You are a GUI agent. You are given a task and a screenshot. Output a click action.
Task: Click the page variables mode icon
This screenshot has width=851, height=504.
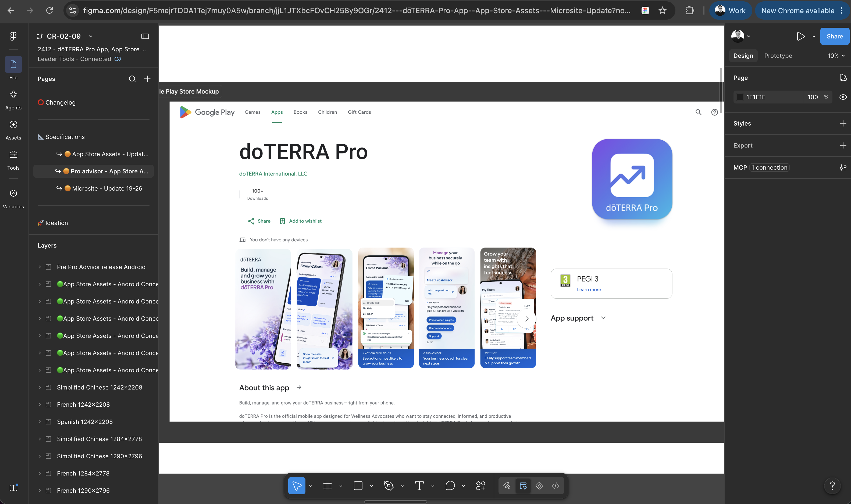click(843, 78)
